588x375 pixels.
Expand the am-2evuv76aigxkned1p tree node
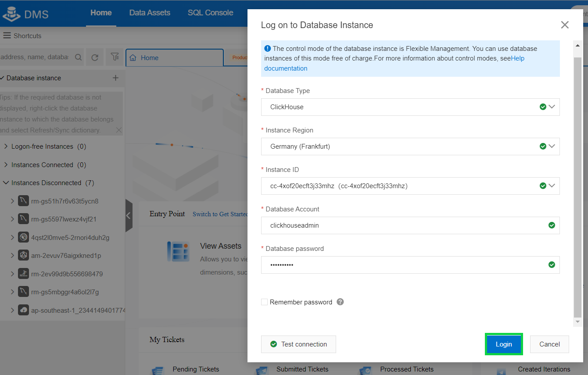click(x=12, y=256)
